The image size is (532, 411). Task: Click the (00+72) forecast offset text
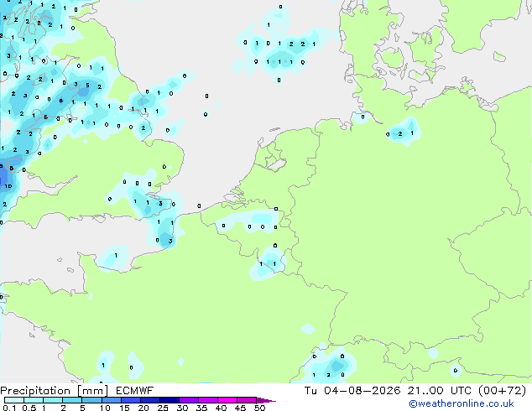click(x=502, y=391)
